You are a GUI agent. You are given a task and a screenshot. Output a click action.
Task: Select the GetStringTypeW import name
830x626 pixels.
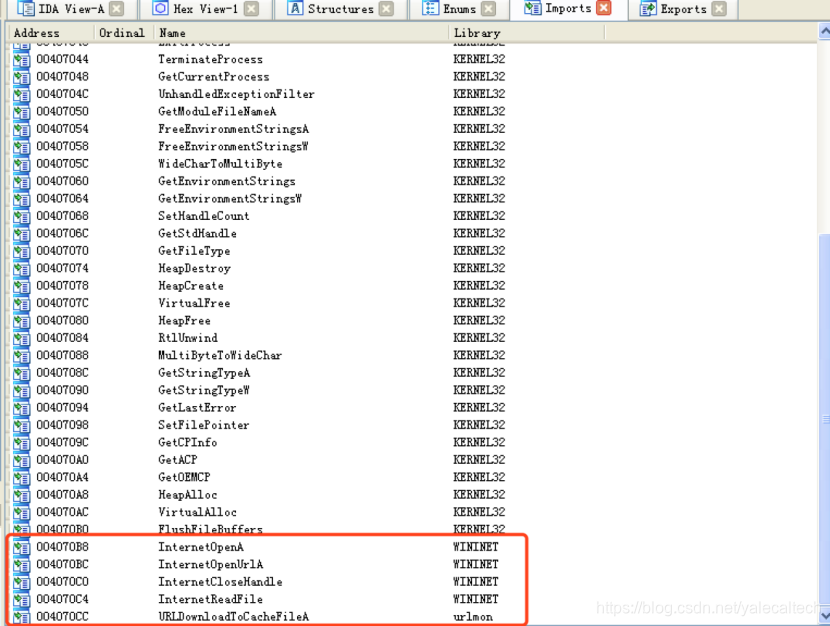pyautogui.click(x=204, y=390)
